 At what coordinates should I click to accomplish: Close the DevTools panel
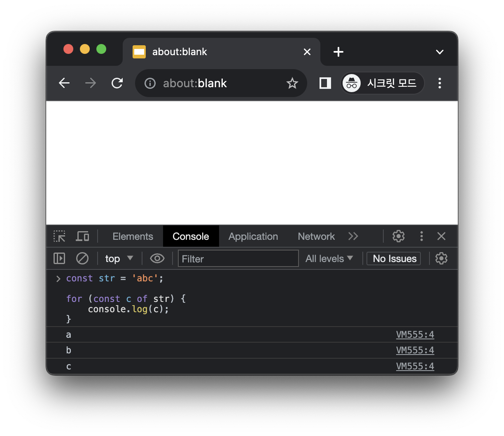click(441, 236)
